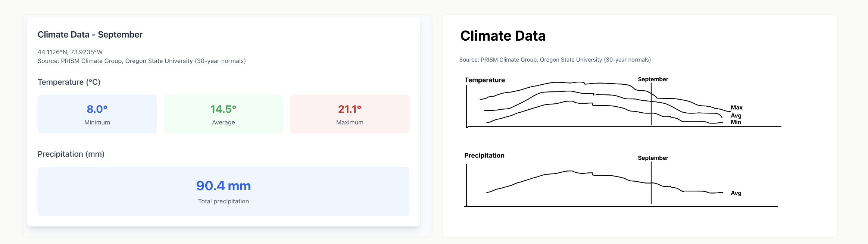The image size is (868, 244).
Task: Click the "Temperature (°C)" section heading
Action: click(69, 82)
